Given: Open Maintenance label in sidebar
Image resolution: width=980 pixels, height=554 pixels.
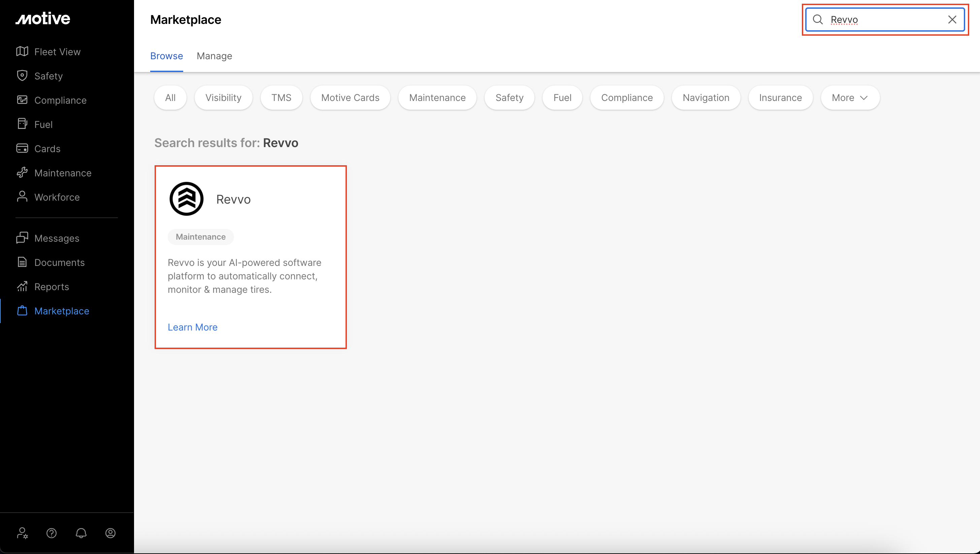Looking at the screenshot, I should pos(63,173).
